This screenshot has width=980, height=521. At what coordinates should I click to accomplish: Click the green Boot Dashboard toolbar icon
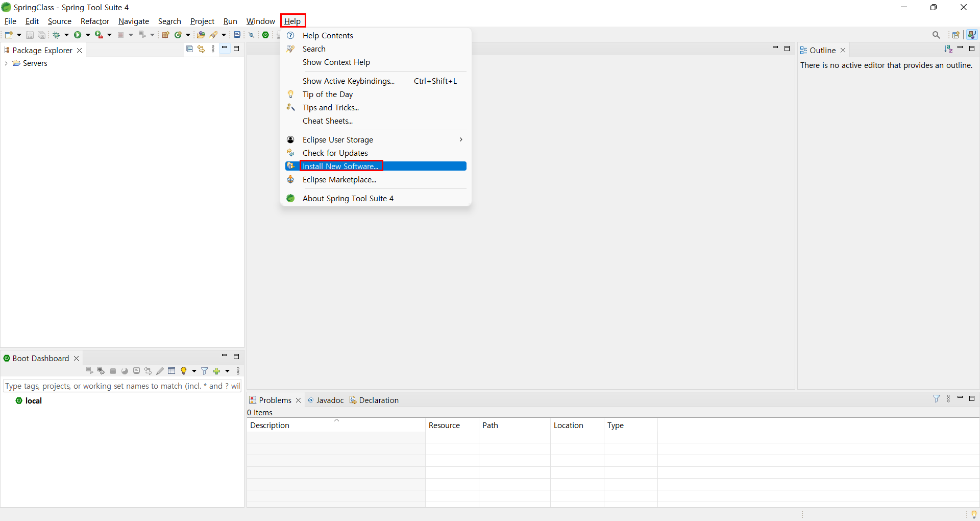(x=265, y=35)
